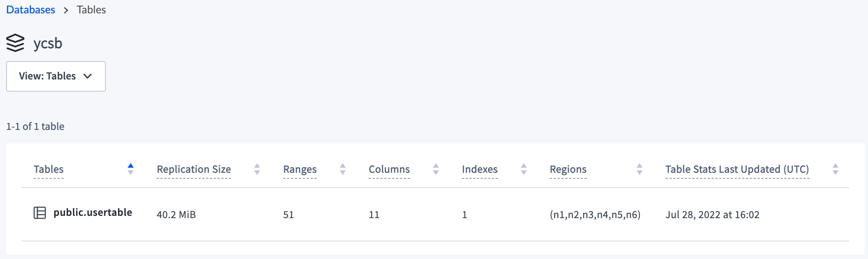868x259 pixels.
Task: Click the sort icon next to Ranges header
Action: [343, 169]
